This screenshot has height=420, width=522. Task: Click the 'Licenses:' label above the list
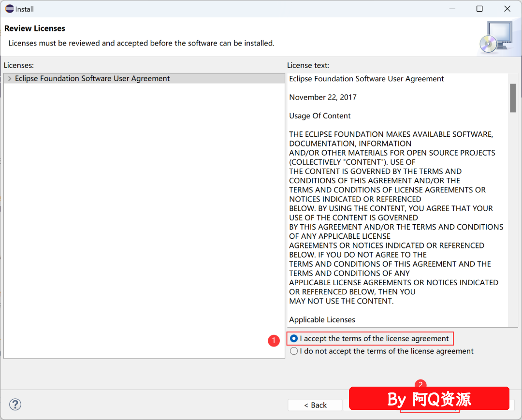(19, 66)
